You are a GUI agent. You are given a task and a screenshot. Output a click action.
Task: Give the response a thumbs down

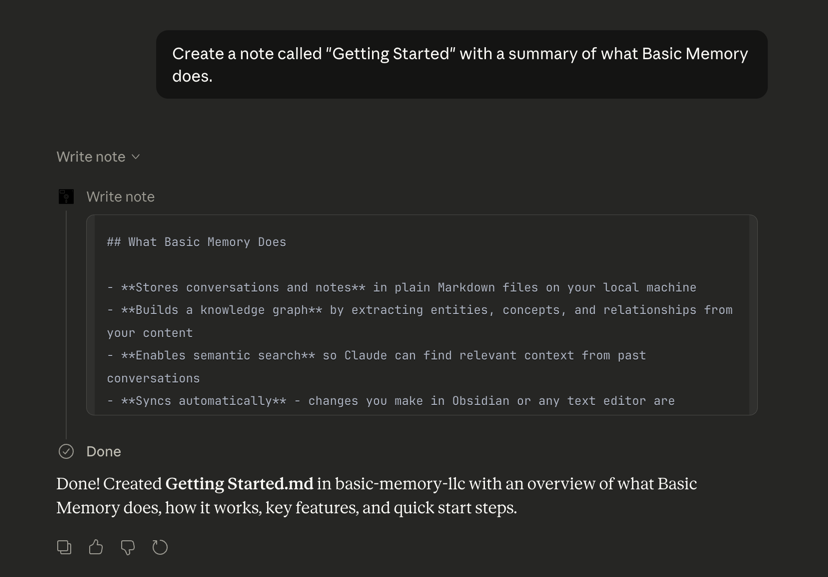(x=128, y=547)
